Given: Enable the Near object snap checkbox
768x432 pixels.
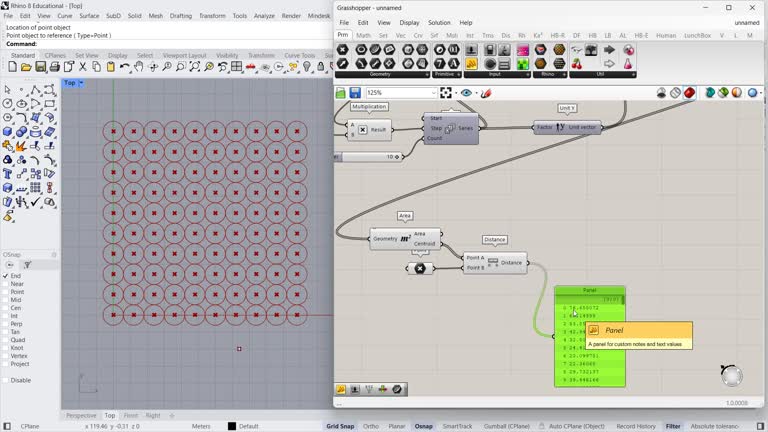Looking at the screenshot, I should pyautogui.click(x=5, y=284).
